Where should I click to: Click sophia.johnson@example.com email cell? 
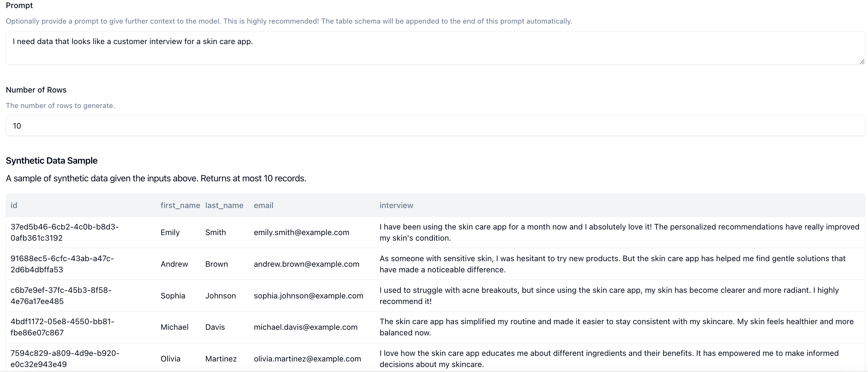[x=308, y=296]
